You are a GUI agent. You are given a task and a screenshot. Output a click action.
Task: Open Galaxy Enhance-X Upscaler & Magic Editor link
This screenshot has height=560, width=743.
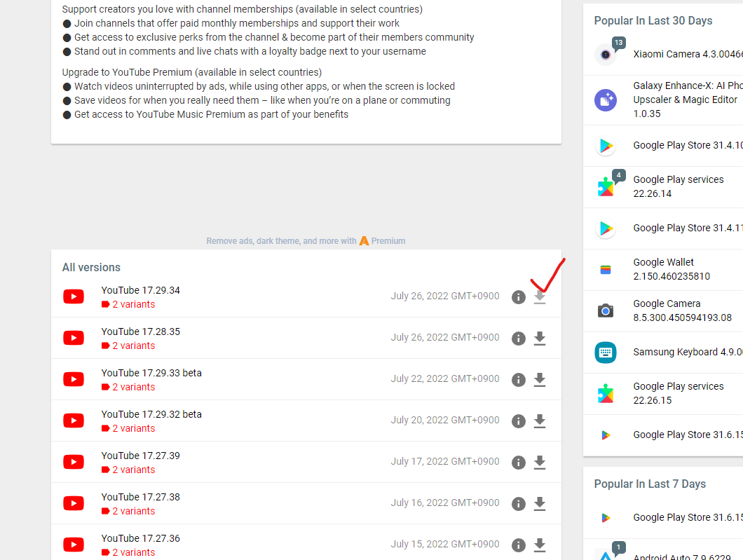click(x=688, y=100)
